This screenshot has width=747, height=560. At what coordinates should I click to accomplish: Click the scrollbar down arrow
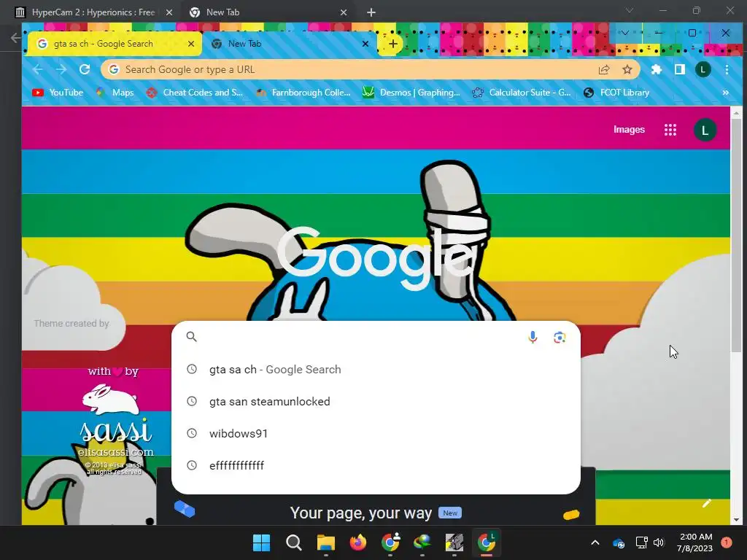point(736,519)
